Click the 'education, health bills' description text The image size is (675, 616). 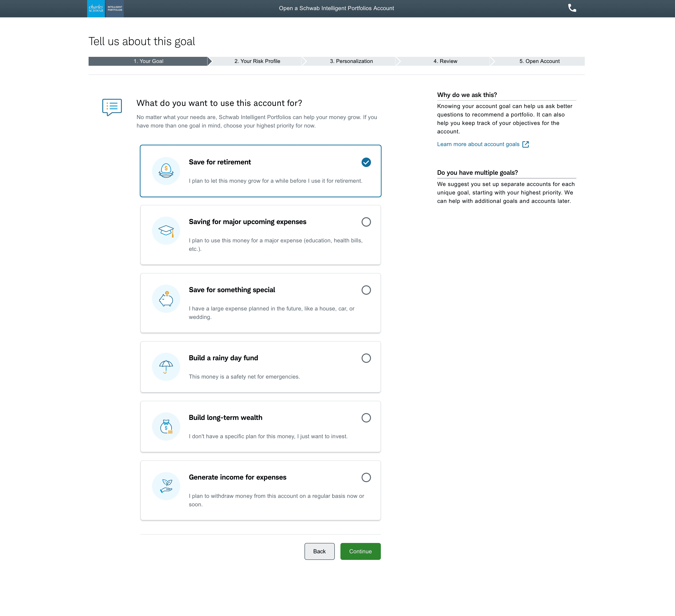pyautogui.click(x=276, y=245)
